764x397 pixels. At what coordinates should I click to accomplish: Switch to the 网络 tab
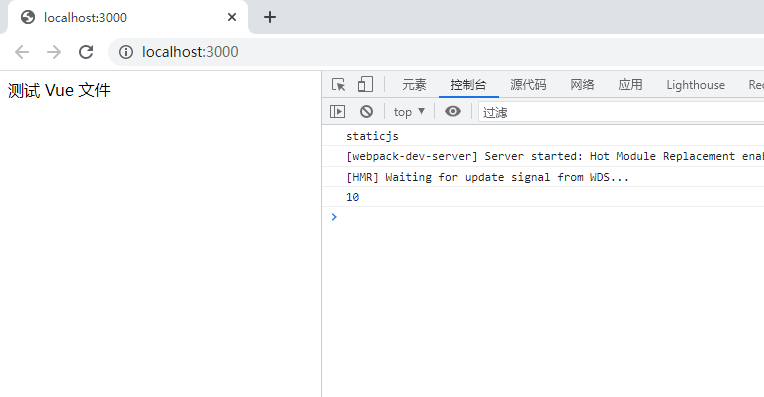(582, 85)
